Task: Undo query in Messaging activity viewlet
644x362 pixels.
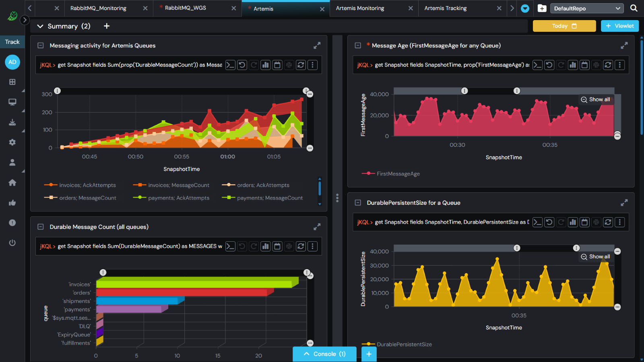Action: coord(242,65)
